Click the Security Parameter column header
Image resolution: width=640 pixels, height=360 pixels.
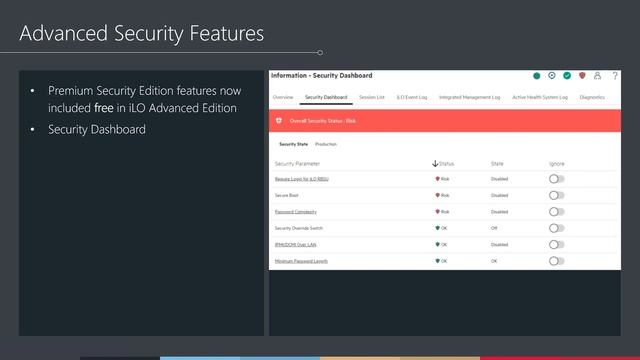(x=297, y=164)
